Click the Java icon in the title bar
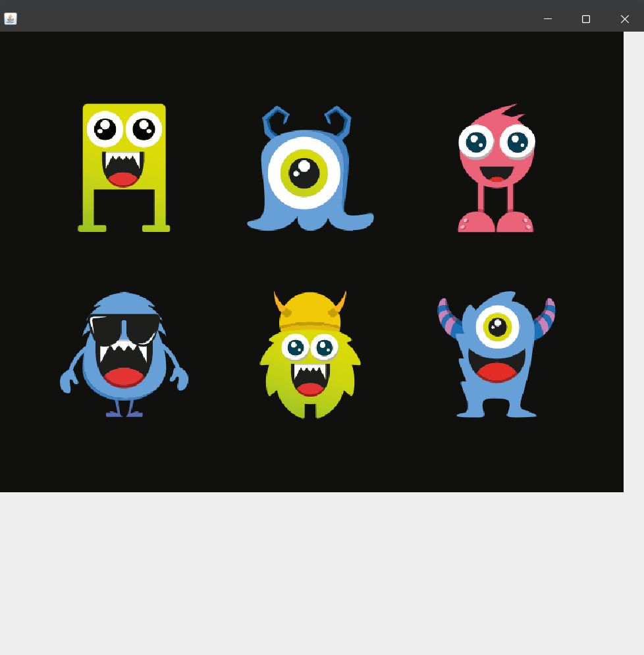 coord(11,19)
